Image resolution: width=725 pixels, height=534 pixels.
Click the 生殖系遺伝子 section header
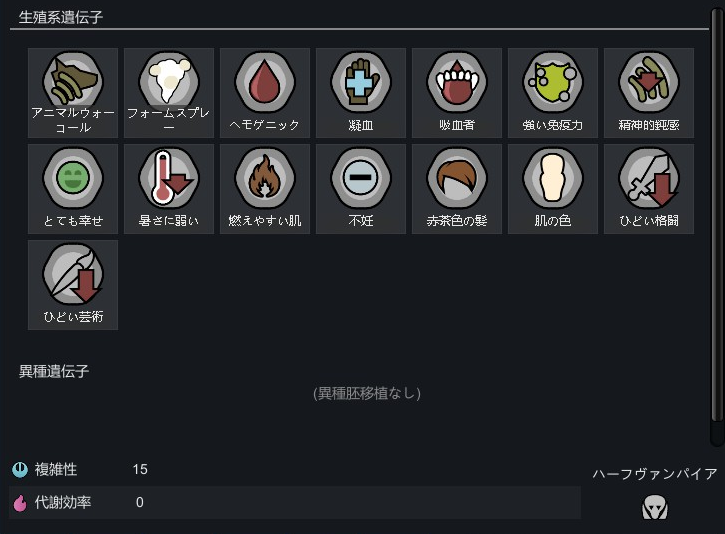(61, 18)
